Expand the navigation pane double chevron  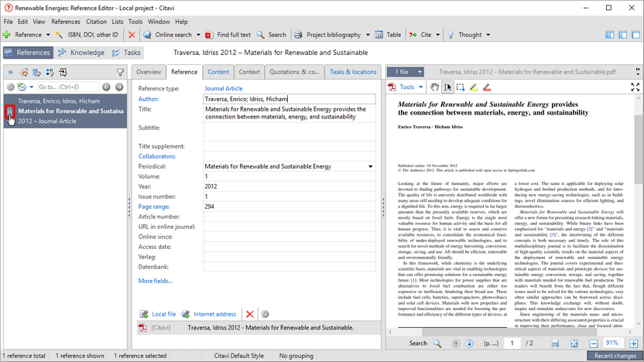(10, 73)
